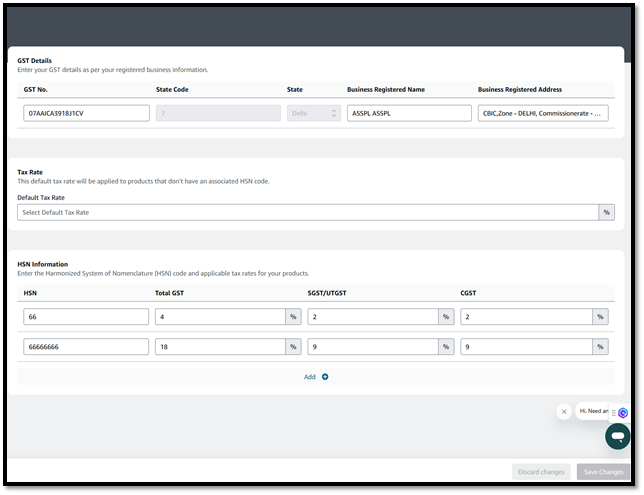
Task: Click the SGST/UTGST field in HSN 66 row
Action: [x=373, y=317]
